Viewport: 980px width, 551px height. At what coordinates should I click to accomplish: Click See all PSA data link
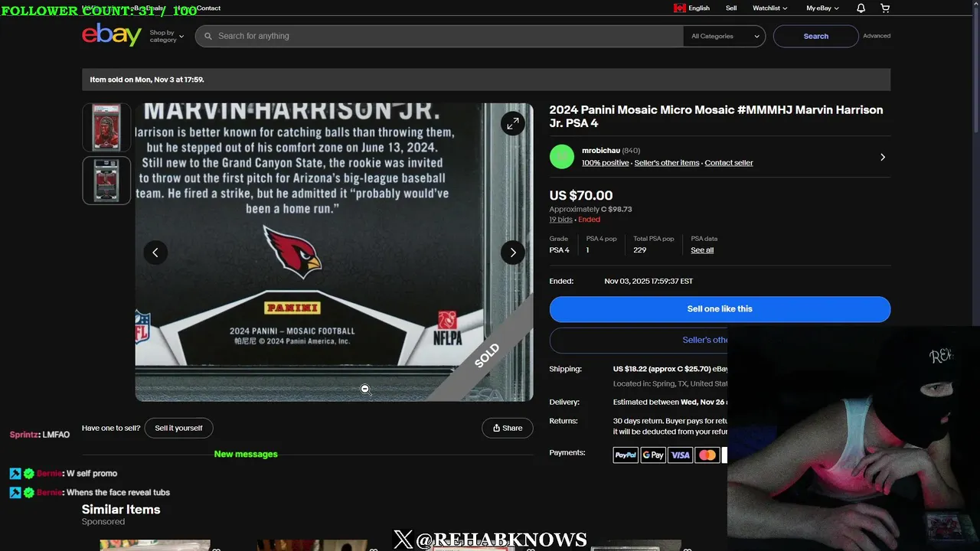(702, 250)
